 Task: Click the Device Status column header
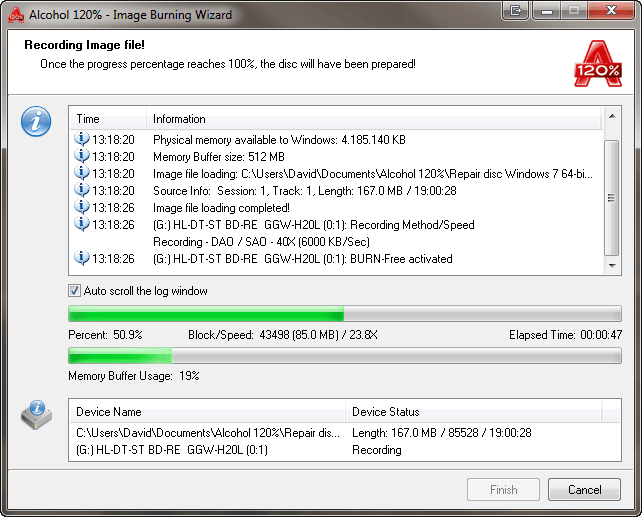tap(474, 411)
